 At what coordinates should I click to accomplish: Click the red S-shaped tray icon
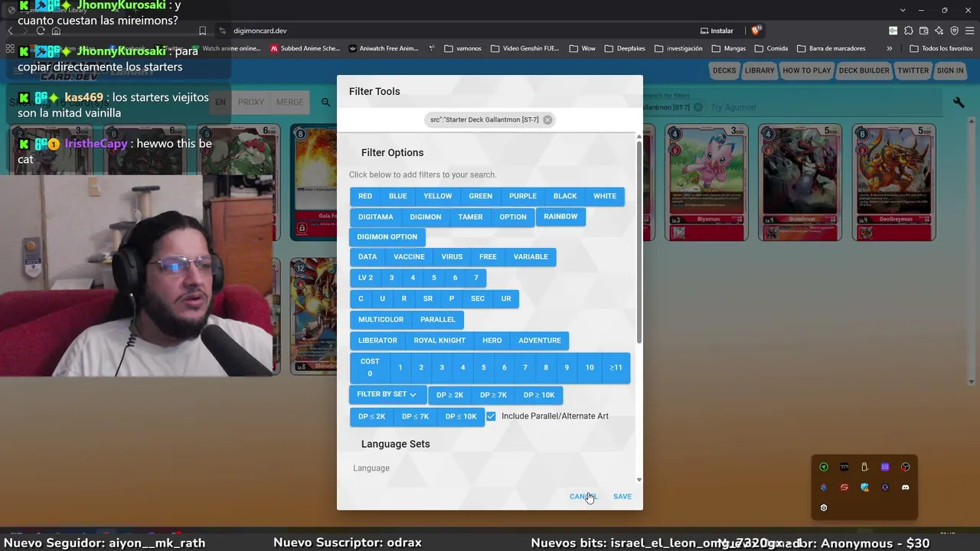pyautogui.click(x=844, y=487)
